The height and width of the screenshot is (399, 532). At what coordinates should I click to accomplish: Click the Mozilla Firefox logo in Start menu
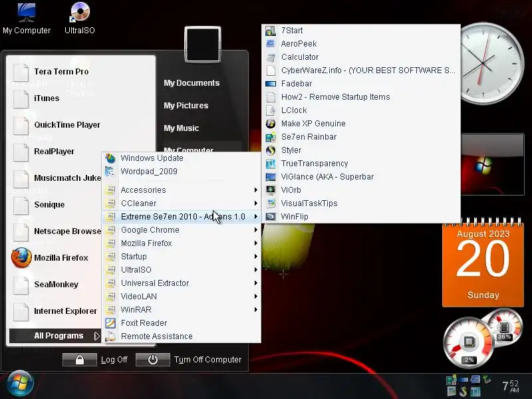pyautogui.click(x=21, y=258)
